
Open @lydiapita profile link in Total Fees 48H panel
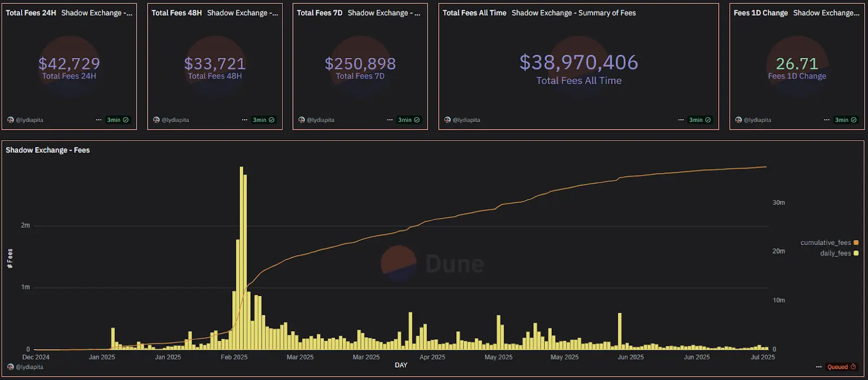pos(175,120)
